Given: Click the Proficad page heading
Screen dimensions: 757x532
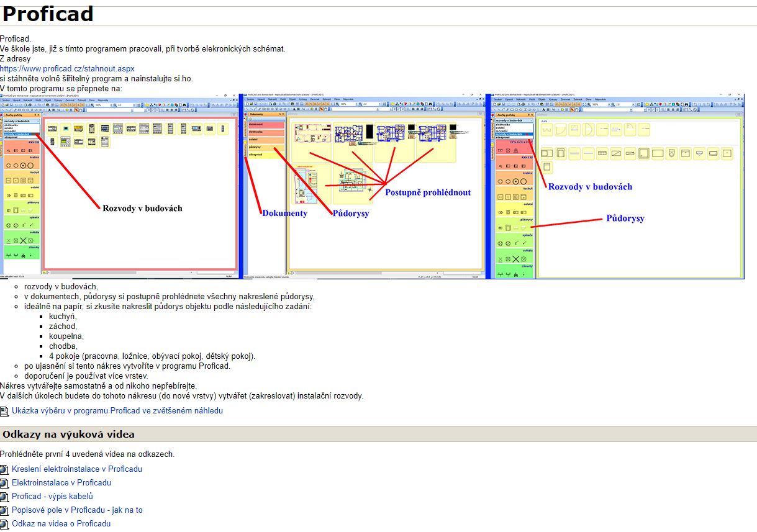Looking at the screenshot, I should point(48,13).
